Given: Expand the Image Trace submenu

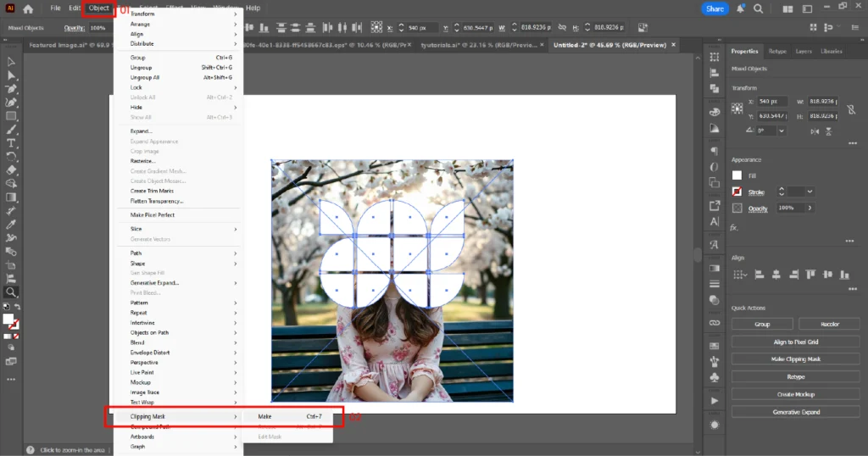Looking at the screenshot, I should click(179, 392).
